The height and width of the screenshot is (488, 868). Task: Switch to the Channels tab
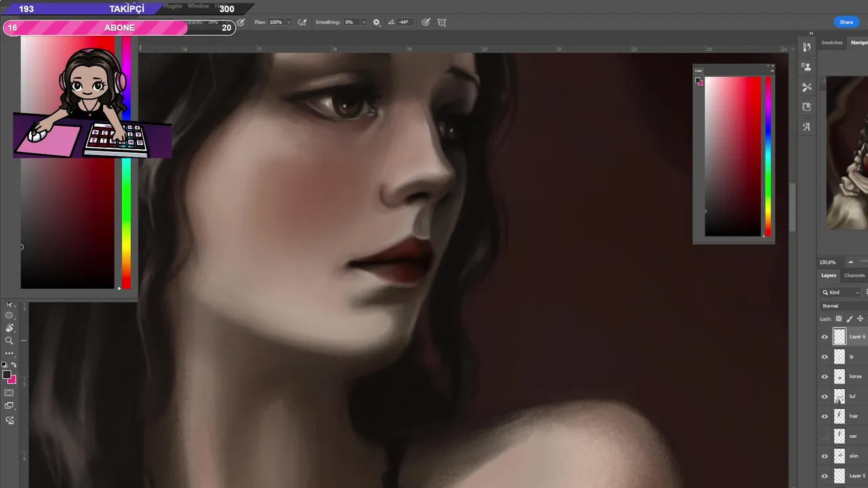[x=854, y=276]
